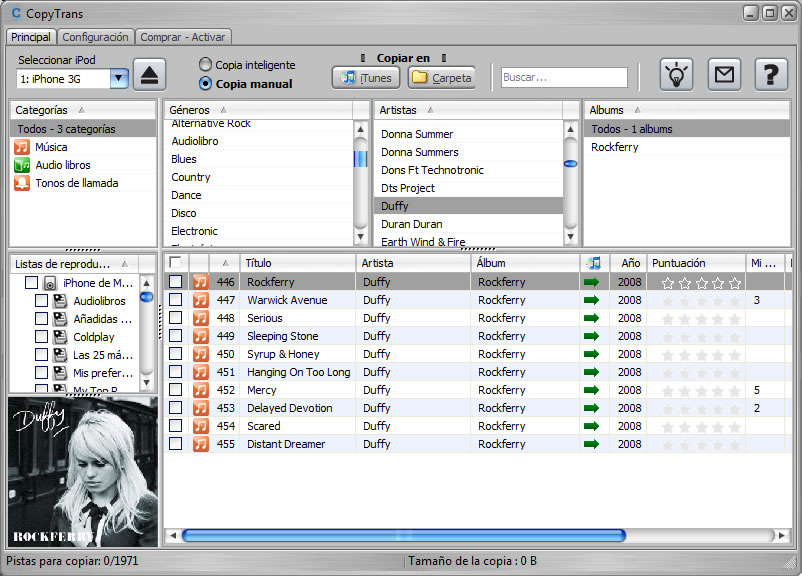Click music note icon of Sleeping Stone
The height and width of the screenshot is (576, 802).
200,336
